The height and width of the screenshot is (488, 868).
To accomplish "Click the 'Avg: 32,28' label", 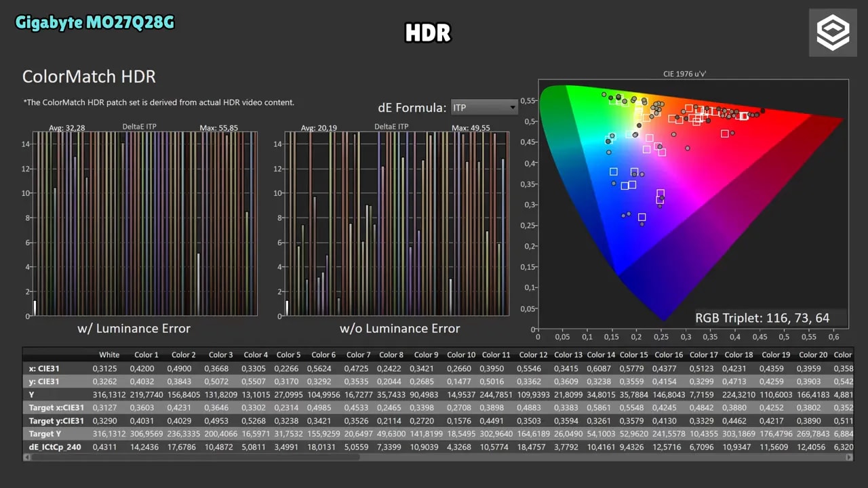I will click(x=66, y=127).
